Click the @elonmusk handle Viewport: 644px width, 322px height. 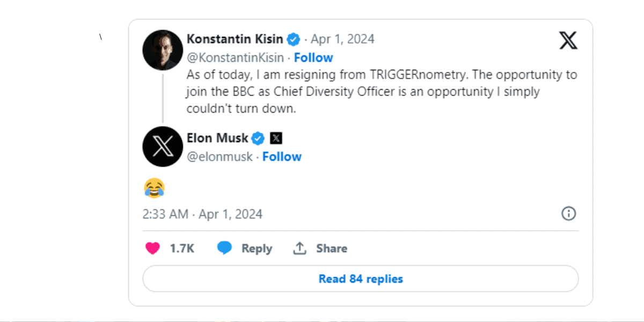(x=219, y=157)
